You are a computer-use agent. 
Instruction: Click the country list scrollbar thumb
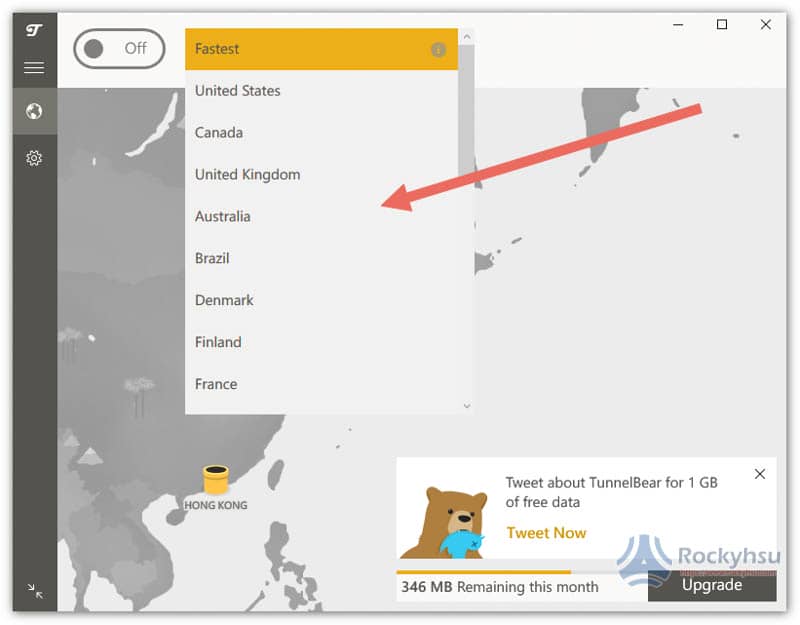point(466,110)
